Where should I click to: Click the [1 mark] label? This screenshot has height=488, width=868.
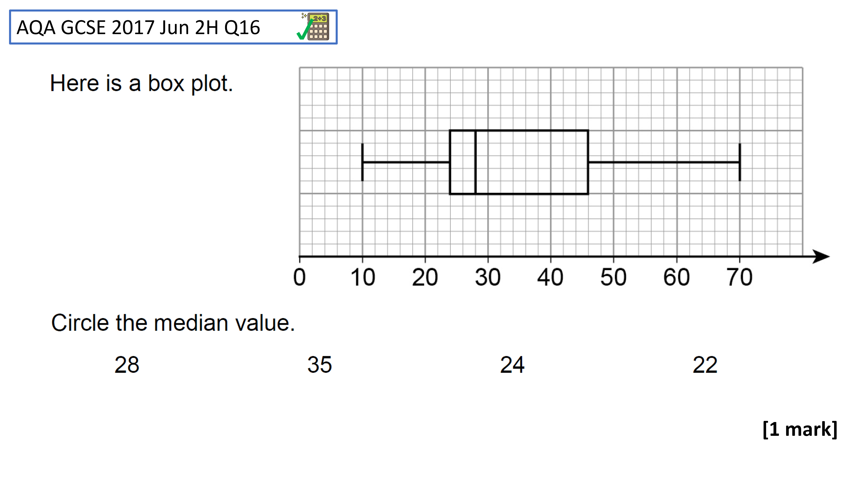tap(800, 429)
